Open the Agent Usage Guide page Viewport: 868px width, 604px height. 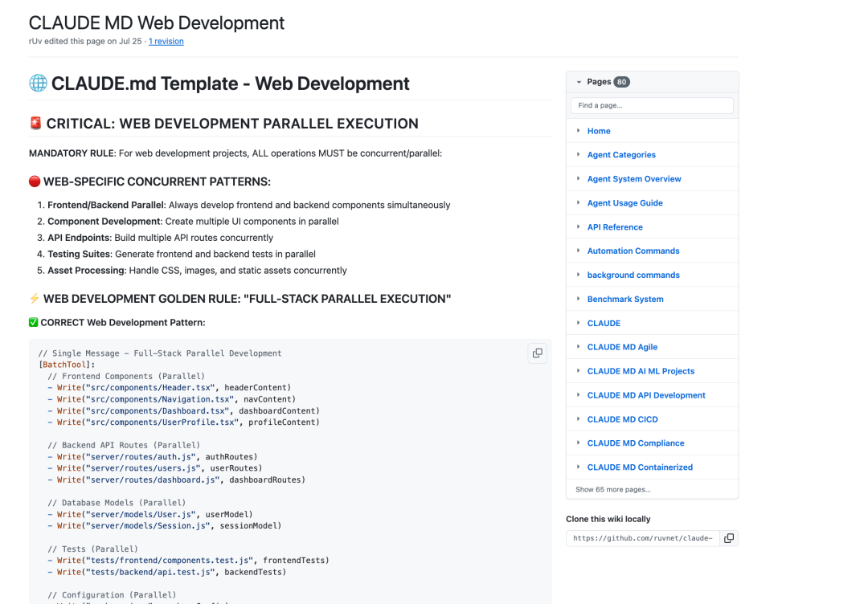tap(624, 203)
